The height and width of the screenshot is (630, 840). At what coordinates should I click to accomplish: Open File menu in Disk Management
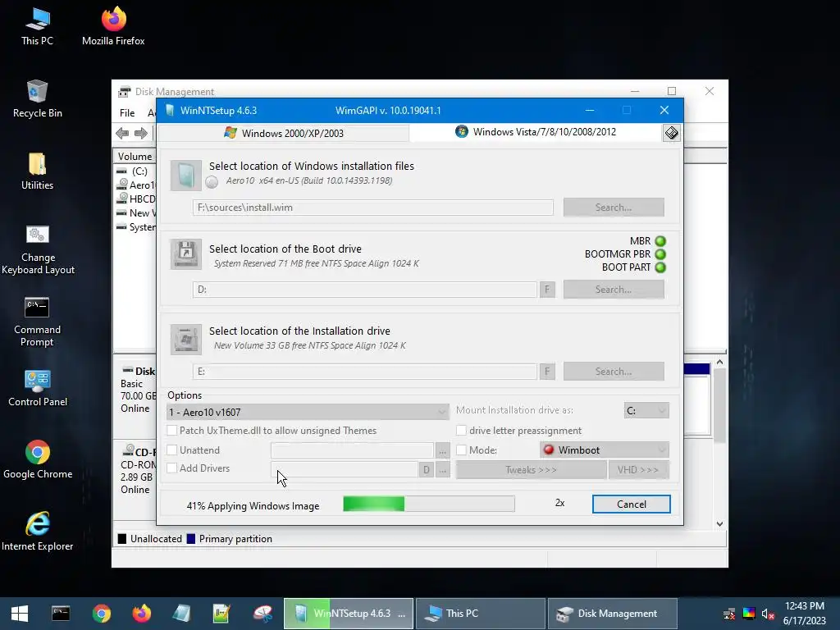coord(127,113)
